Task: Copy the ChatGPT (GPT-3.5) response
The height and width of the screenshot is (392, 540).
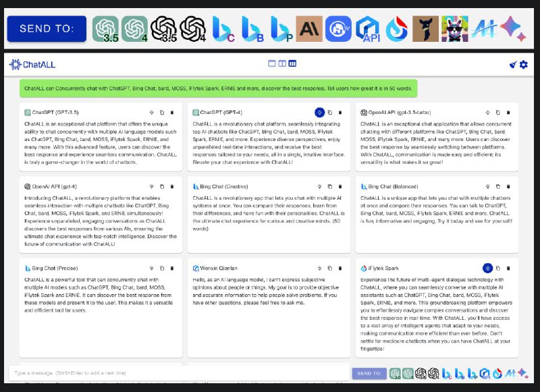Action: click(162, 113)
